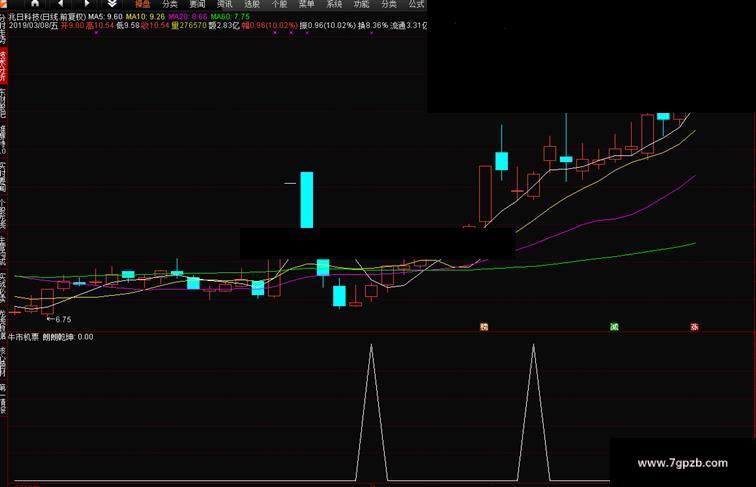This screenshot has height=487, width=756.
Task: Select the red highlighted 技术分析 sidebar tab
Action: (3, 65)
